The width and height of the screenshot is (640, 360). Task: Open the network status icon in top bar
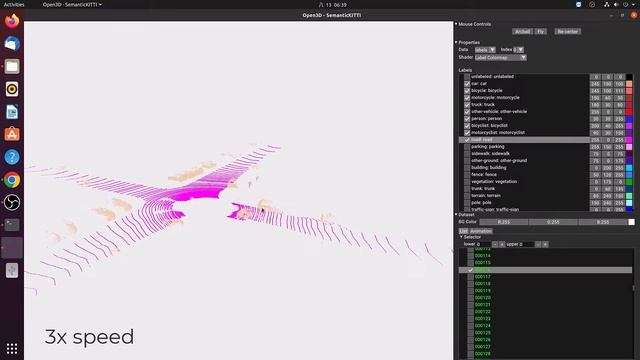(607, 4)
